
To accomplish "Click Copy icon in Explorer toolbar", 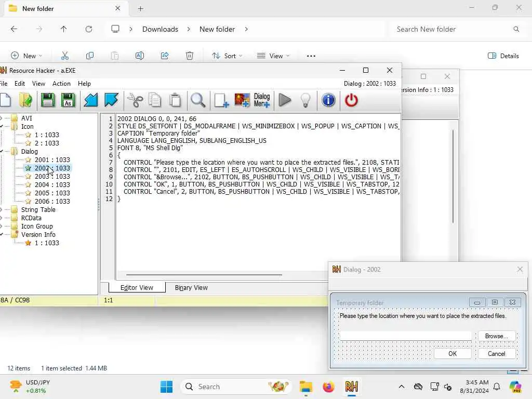I will click(x=90, y=56).
